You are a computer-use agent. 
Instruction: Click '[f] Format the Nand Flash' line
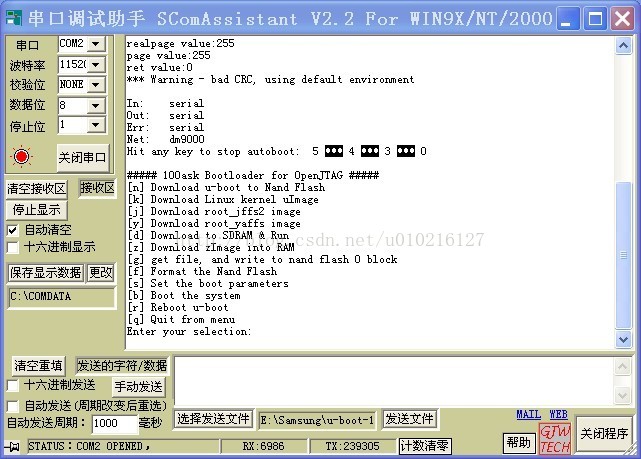[202, 271]
